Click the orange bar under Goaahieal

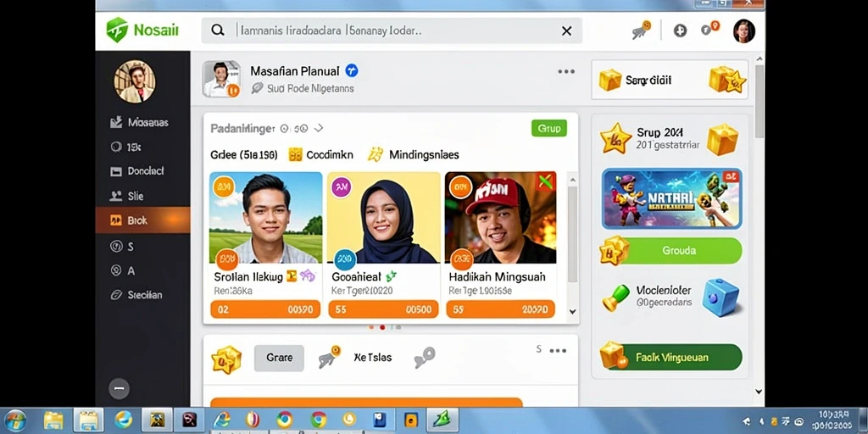coord(383,309)
